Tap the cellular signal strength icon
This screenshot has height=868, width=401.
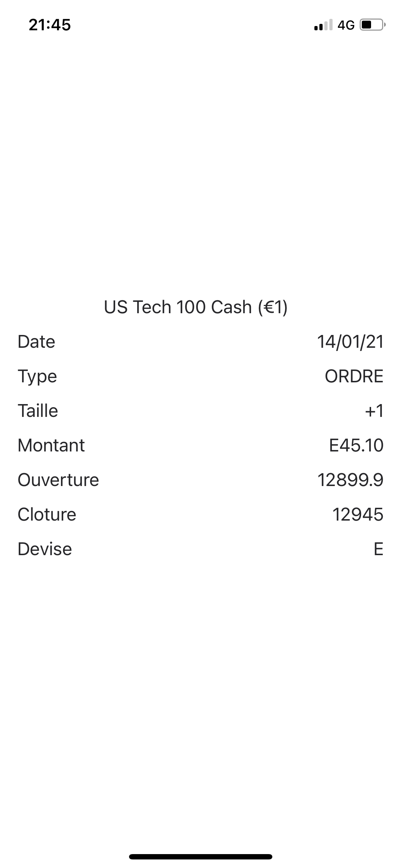pyautogui.click(x=323, y=25)
